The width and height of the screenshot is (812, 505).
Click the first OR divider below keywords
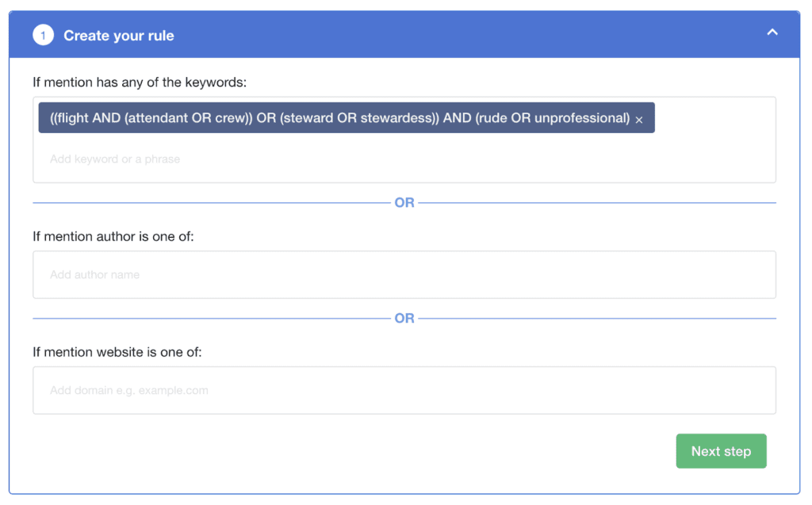[x=404, y=203]
